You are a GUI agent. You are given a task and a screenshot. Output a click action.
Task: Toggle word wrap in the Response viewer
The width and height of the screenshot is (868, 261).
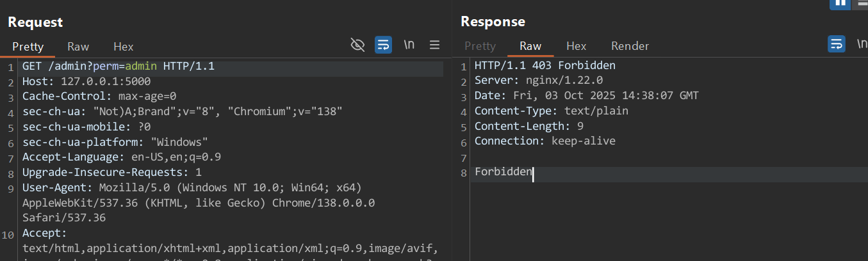[837, 44]
